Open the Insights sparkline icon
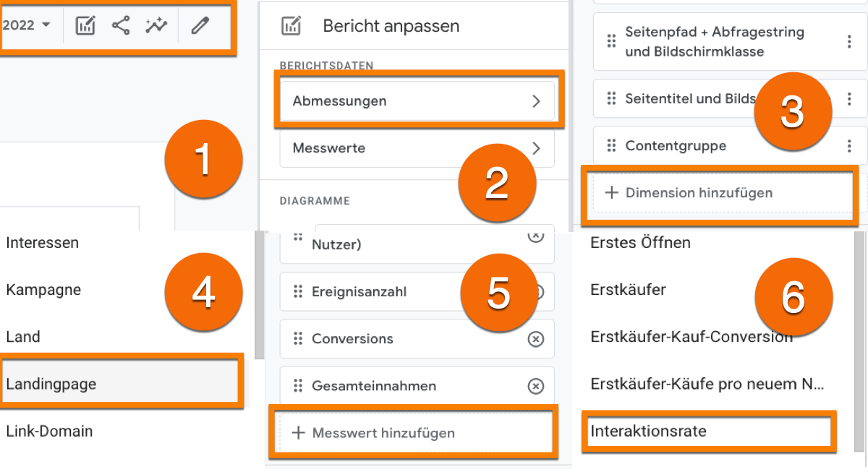Viewport: 868px width, 472px height. tap(156, 25)
